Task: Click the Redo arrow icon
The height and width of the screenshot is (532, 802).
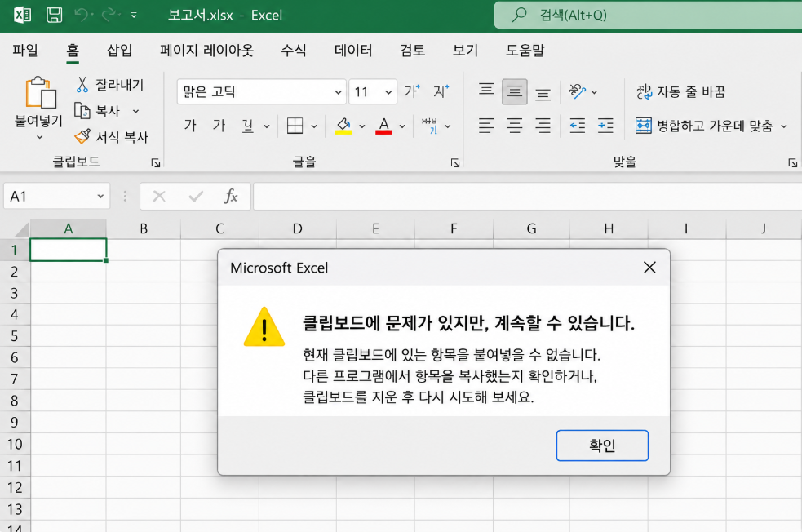Action: (x=108, y=15)
